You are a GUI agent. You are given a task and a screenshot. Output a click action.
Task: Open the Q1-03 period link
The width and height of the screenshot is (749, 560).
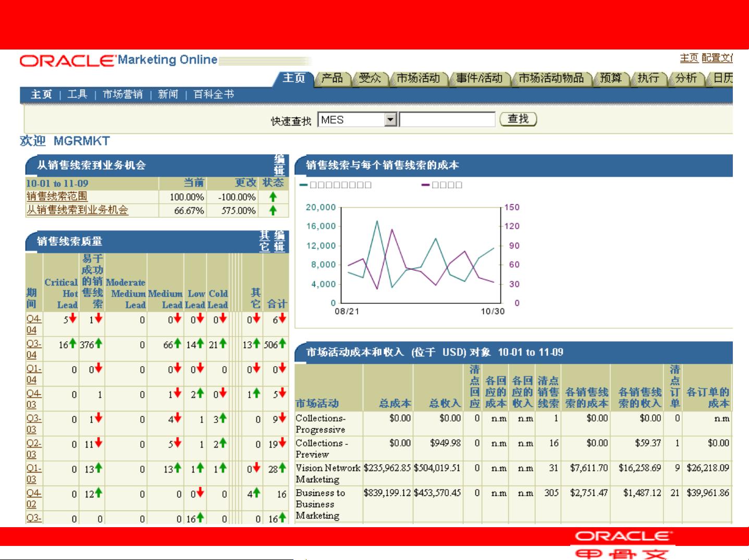click(x=33, y=474)
